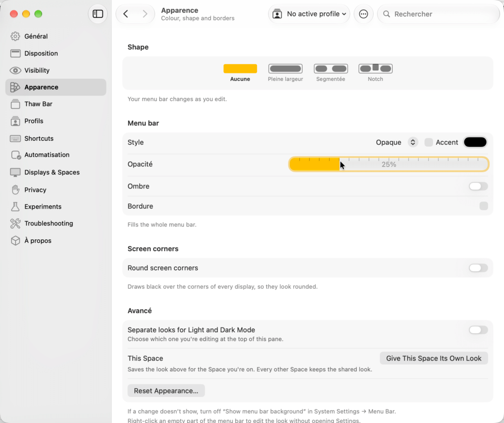Tick the Bordure checkbox
Viewport: 504px width, 423px height.
pos(483,206)
